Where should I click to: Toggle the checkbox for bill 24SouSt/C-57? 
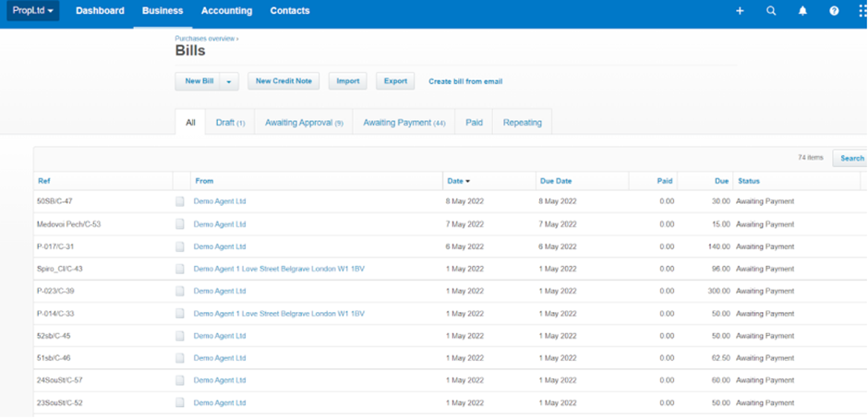coord(180,380)
